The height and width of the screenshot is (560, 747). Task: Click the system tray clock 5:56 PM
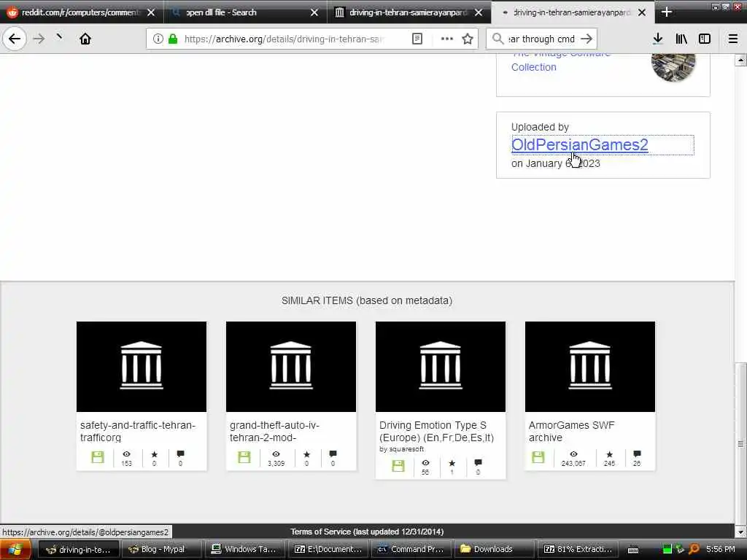(720, 550)
